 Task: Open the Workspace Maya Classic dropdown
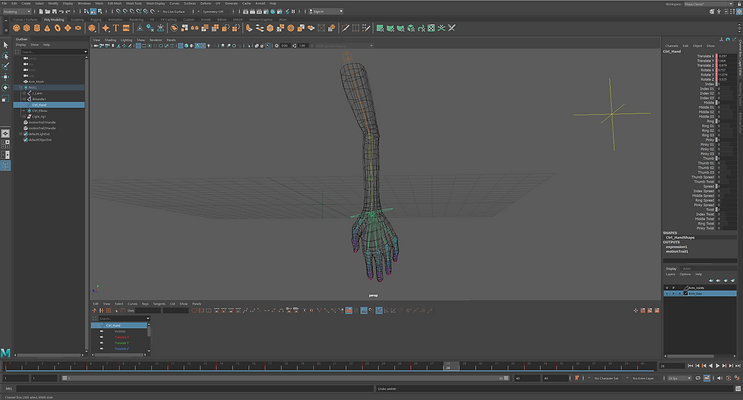[707, 4]
